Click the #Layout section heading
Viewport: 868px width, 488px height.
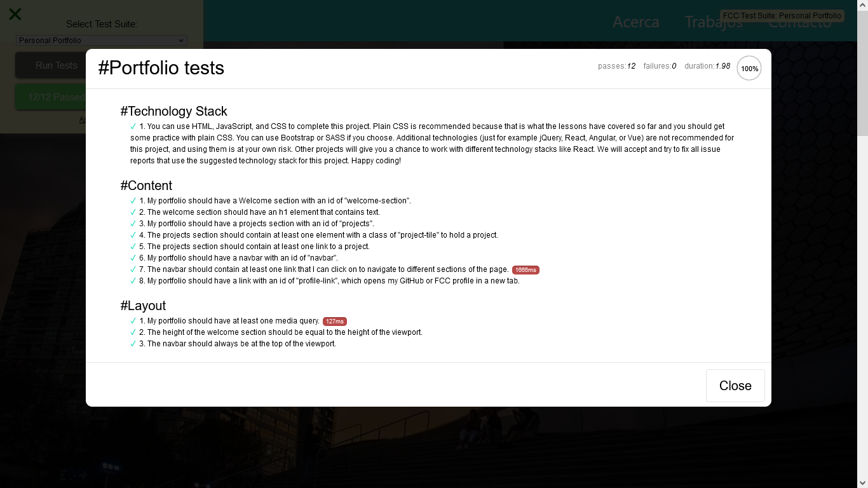coord(143,306)
